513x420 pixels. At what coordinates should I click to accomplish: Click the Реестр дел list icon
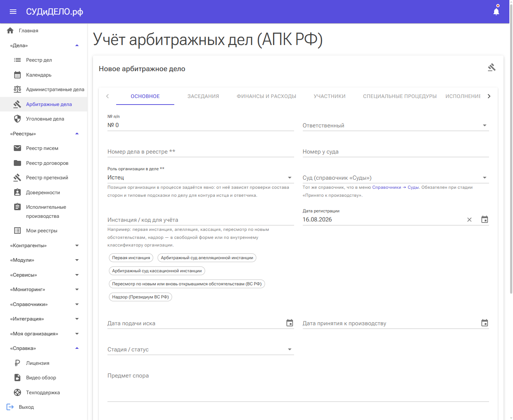[x=17, y=60]
